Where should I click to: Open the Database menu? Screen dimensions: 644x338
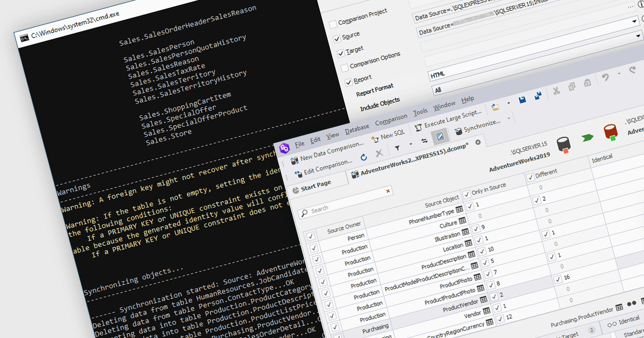click(357, 128)
